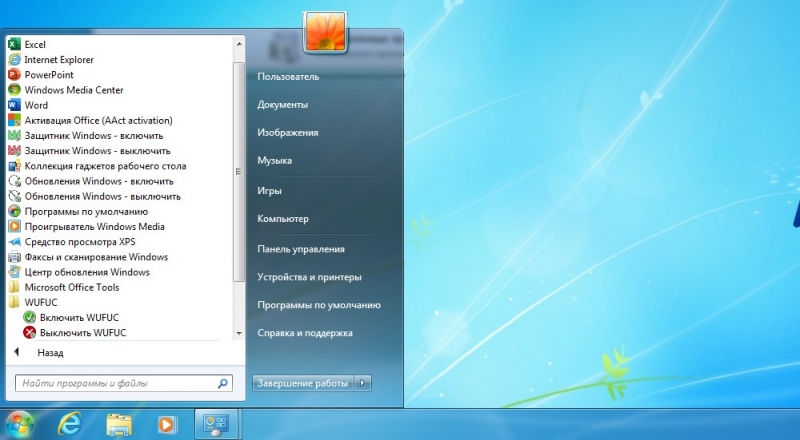The width and height of the screenshot is (800, 440).
Task: Open Изображения from the Start menu
Action: pos(288,133)
